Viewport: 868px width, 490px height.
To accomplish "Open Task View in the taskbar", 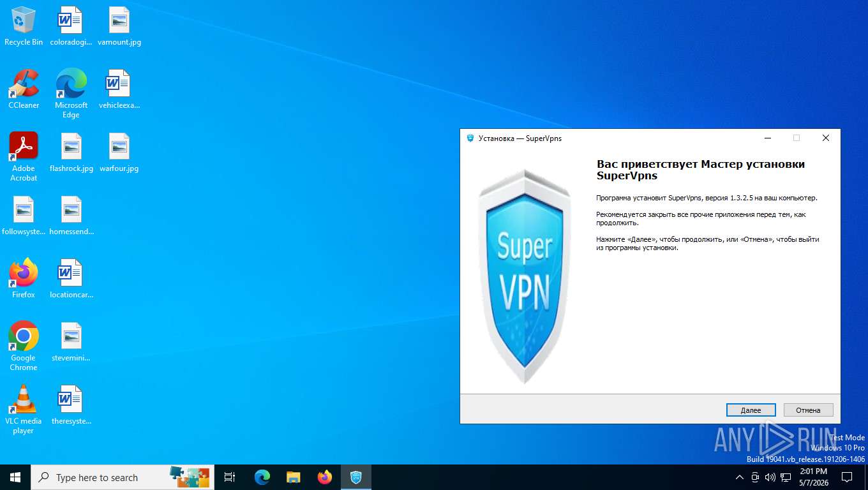I will [x=230, y=477].
